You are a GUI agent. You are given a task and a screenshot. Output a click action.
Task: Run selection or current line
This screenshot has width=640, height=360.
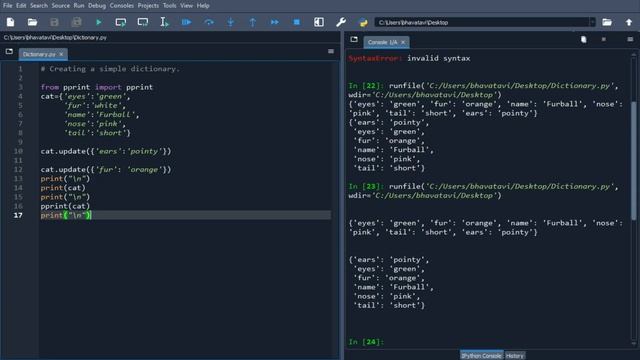pos(164,22)
